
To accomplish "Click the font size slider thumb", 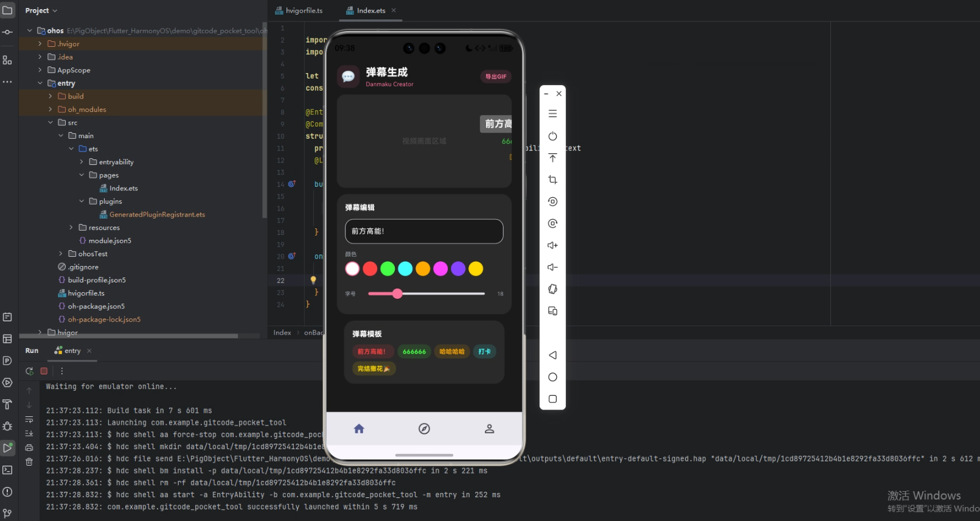I will [x=397, y=294].
